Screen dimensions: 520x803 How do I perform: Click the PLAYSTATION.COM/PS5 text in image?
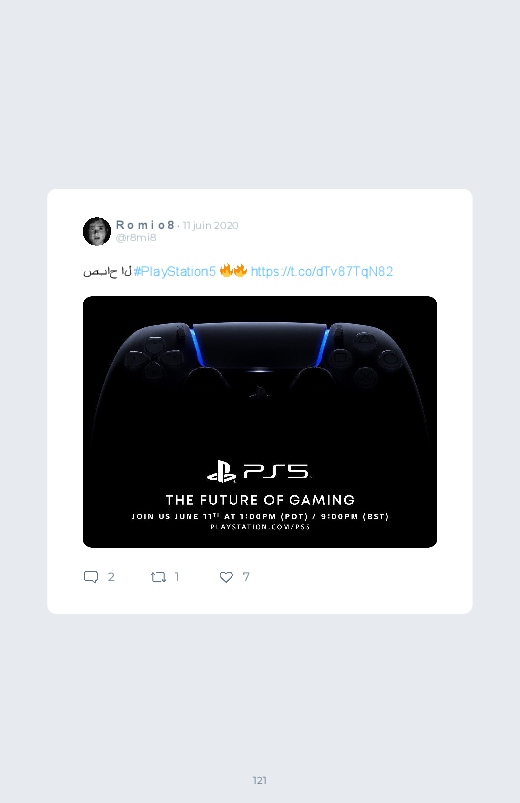point(260,526)
